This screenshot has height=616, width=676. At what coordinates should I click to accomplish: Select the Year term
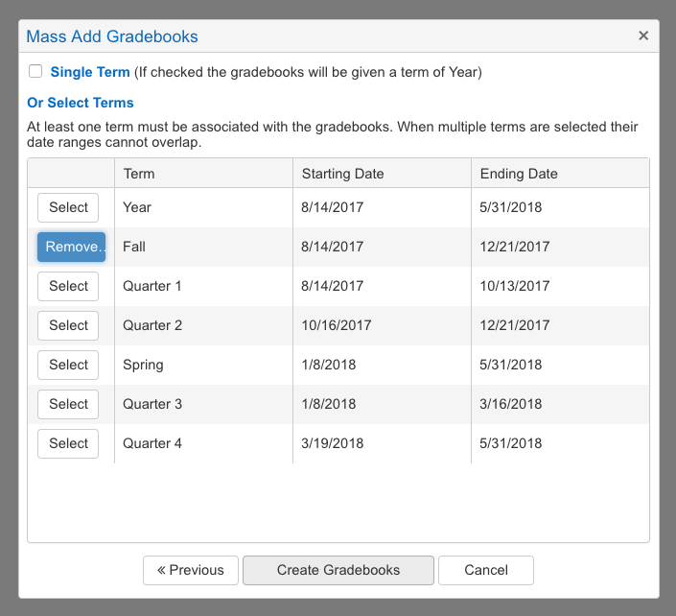point(68,207)
